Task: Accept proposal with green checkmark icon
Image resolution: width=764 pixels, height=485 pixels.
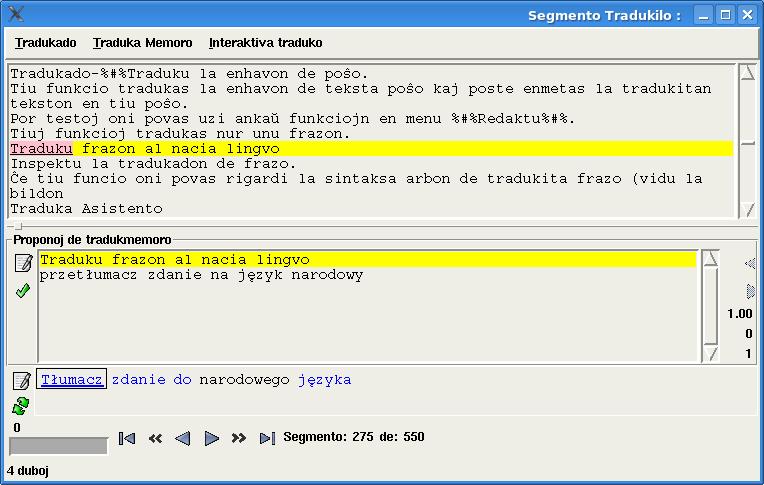Action: pos(22,291)
